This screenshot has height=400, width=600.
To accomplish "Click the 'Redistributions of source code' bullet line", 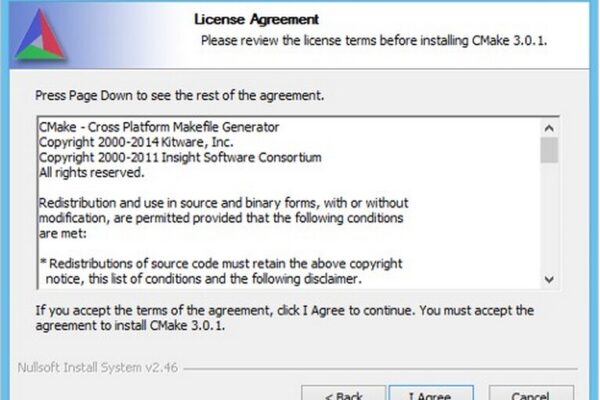I will pyautogui.click(x=221, y=264).
